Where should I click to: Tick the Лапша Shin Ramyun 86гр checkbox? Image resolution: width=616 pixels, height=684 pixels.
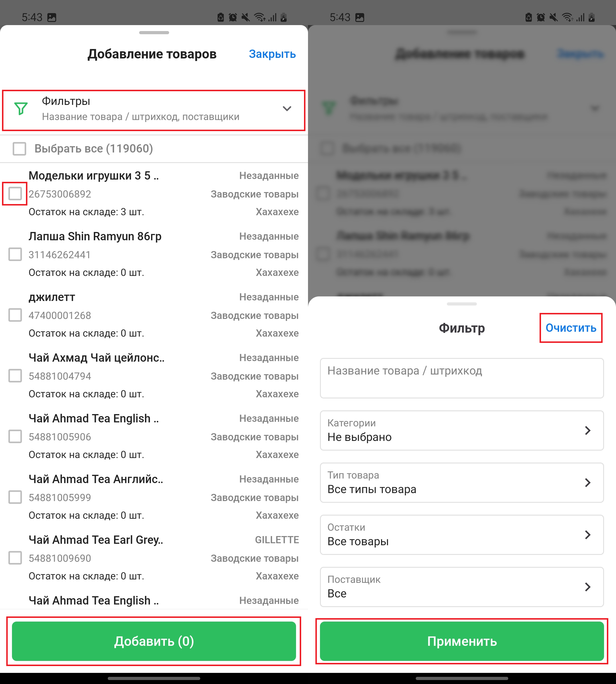(x=15, y=255)
